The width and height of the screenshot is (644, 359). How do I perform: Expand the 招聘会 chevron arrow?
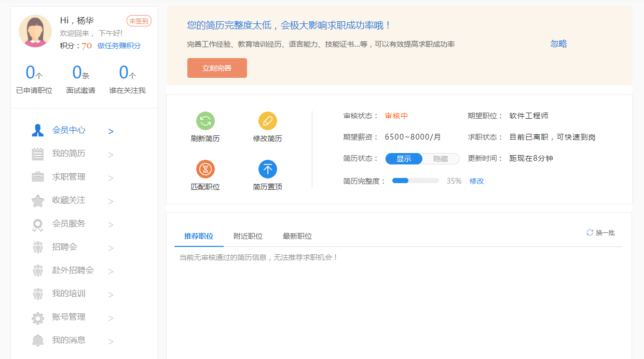(111, 248)
